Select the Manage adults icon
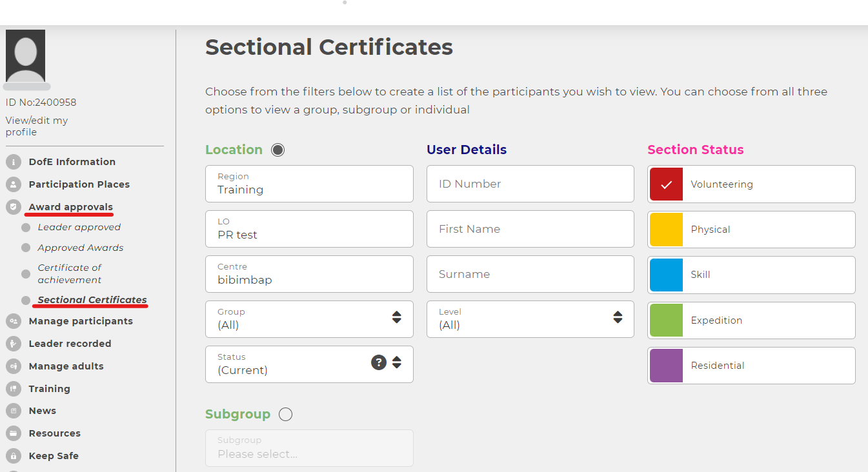 pyautogui.click(x=14, y=366)
